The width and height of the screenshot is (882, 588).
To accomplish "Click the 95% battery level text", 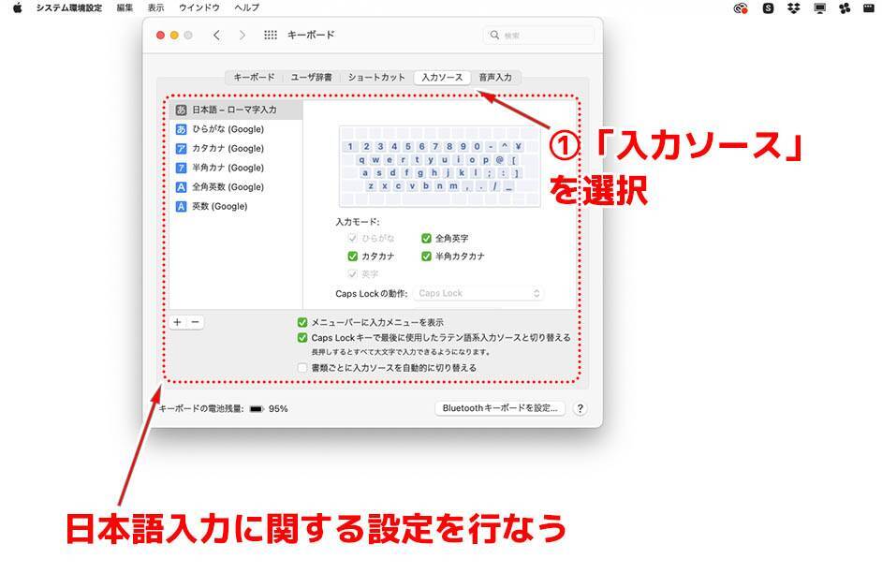I will pos(278,409).
